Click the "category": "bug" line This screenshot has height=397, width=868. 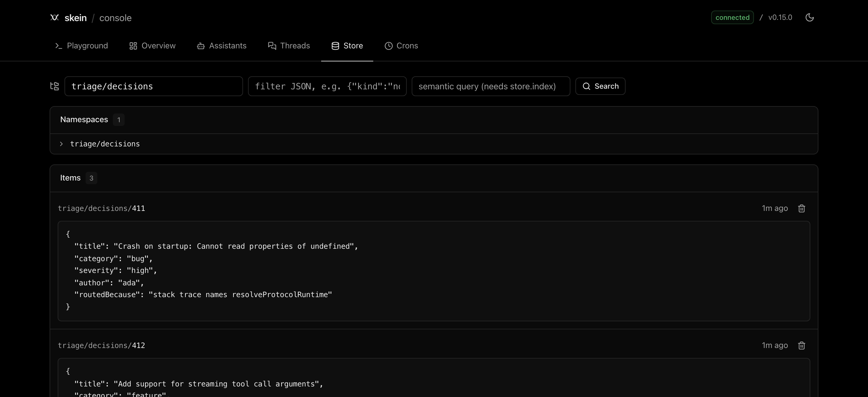click(x=113, y=258)
